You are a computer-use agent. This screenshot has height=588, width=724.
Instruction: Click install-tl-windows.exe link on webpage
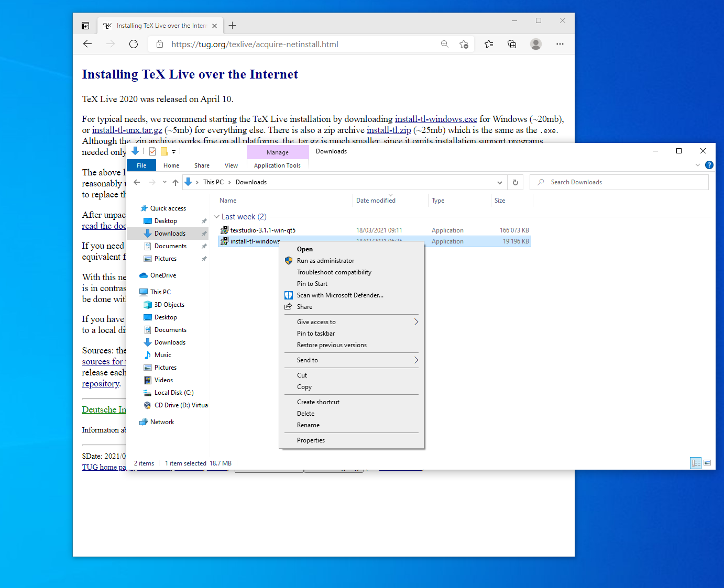[436, 119]
